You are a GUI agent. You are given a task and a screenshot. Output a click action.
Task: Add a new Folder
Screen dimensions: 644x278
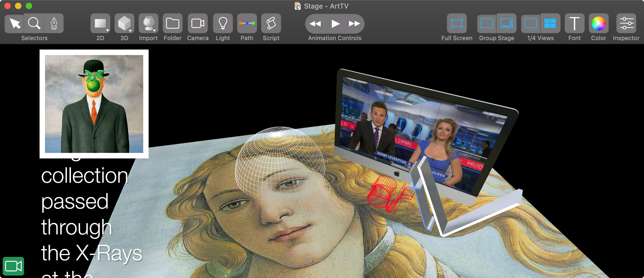[x=173, y=24]
